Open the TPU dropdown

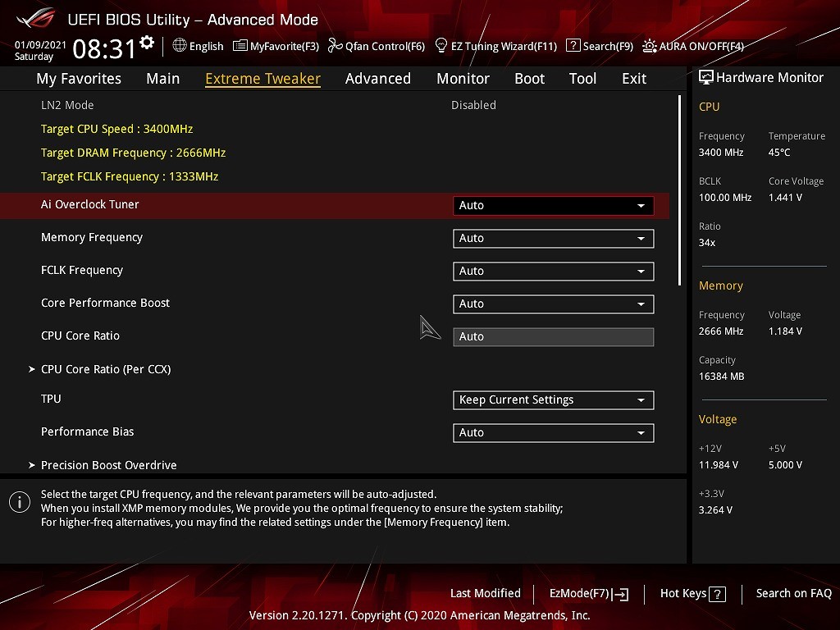pyautogui.click(x=553, y=400)
